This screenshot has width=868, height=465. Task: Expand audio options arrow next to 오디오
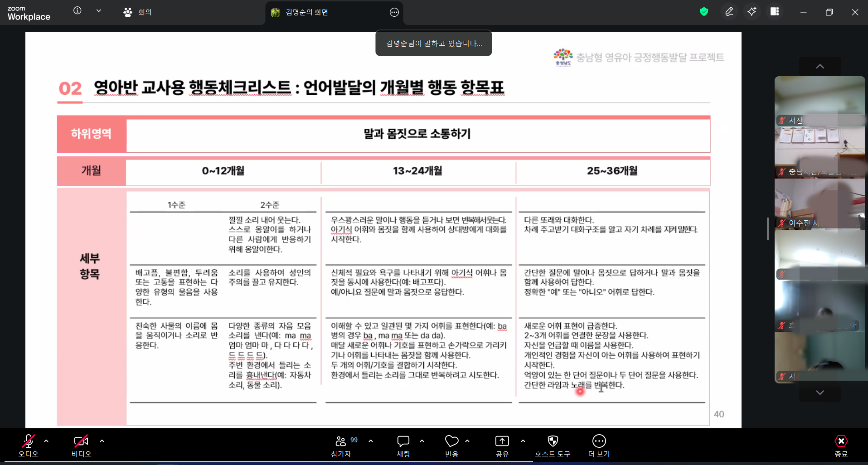[x=46, y=441]
